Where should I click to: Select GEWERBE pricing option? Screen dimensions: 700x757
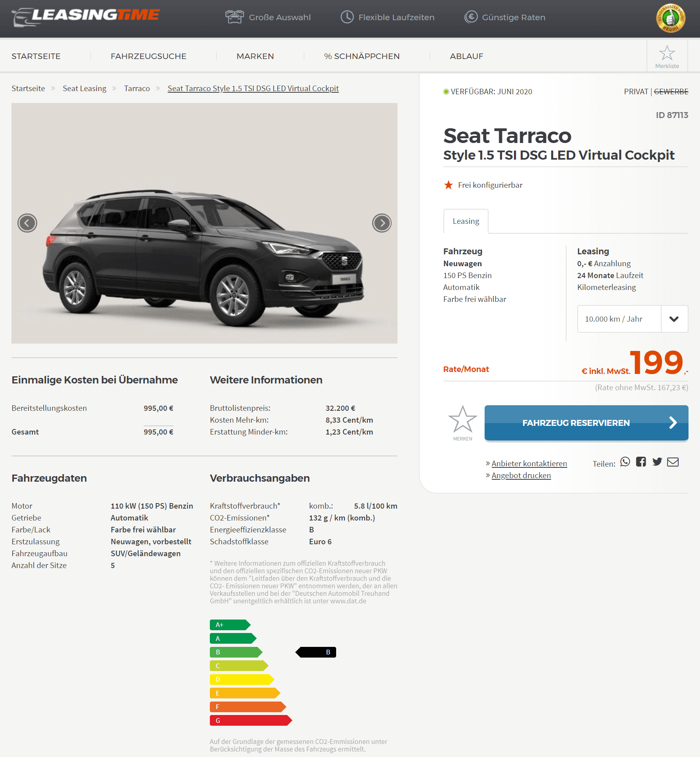point(671,92)
